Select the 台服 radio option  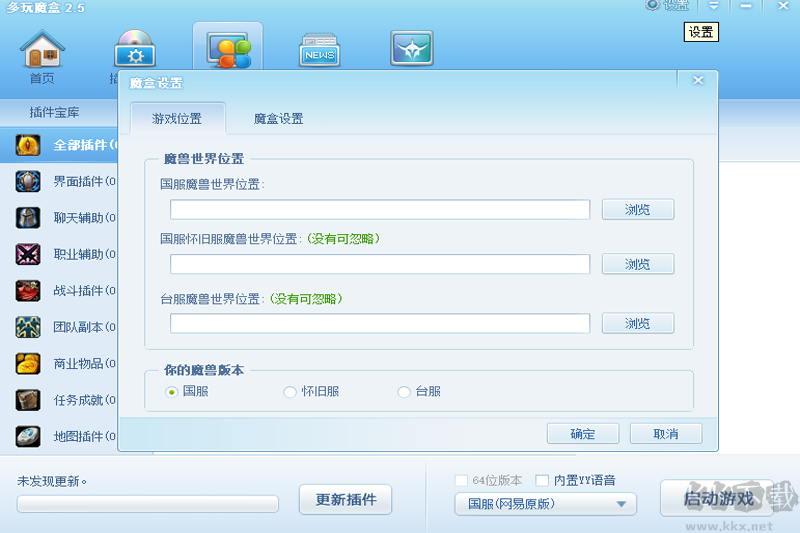click(404, 392)
